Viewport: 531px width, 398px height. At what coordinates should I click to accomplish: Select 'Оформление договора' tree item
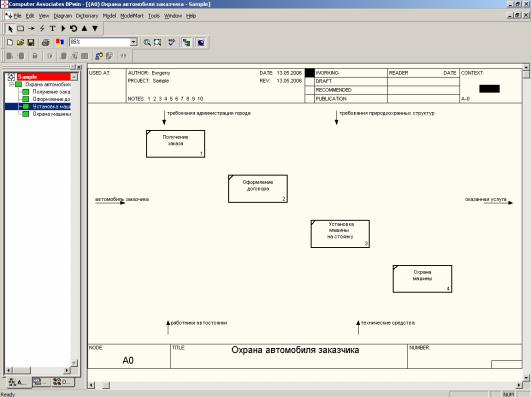tap(51, 99)
